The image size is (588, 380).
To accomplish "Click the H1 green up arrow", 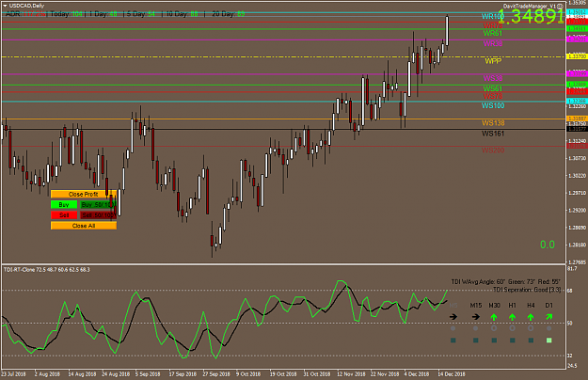I will pos(512,317).
